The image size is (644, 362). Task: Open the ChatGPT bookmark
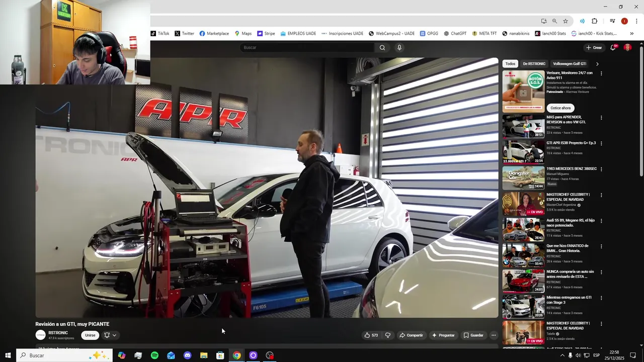pyautogui.click(x=455, y=34)
